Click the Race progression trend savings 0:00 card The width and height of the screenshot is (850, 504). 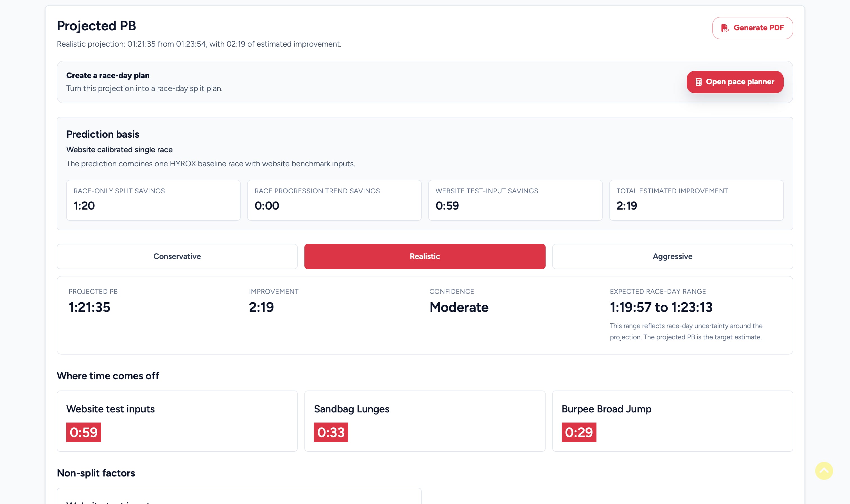click(x=334, y=200)
